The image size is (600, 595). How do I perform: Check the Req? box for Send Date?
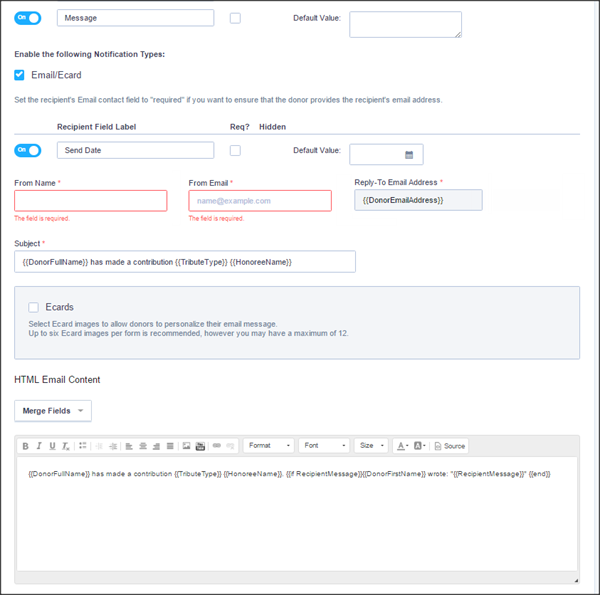[x=235, y=150]
